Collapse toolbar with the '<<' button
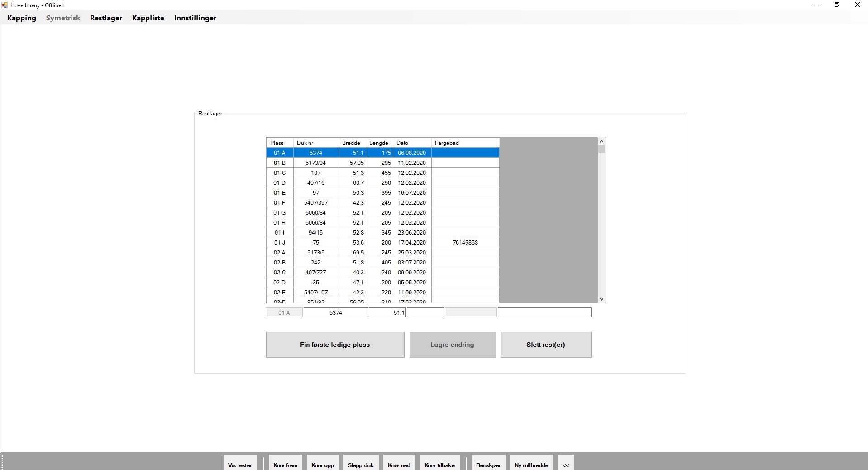This screenshot has height=470, width=868. [x=566, y=465]
